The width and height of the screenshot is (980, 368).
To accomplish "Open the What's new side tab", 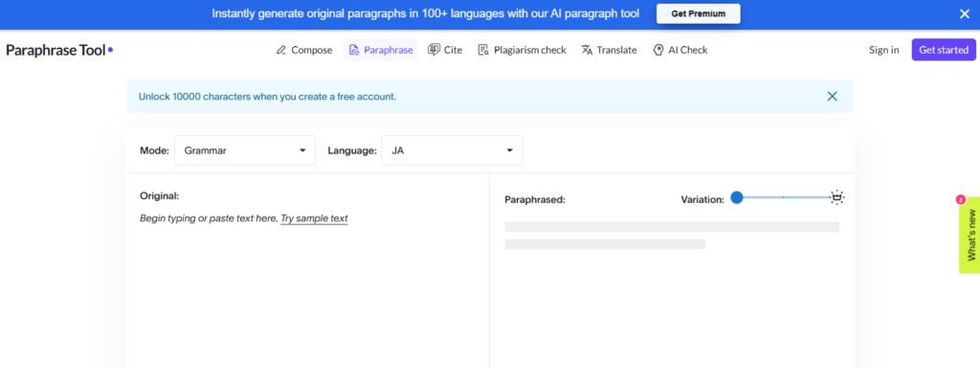I will pyautogui.click(x=969, y=235).
